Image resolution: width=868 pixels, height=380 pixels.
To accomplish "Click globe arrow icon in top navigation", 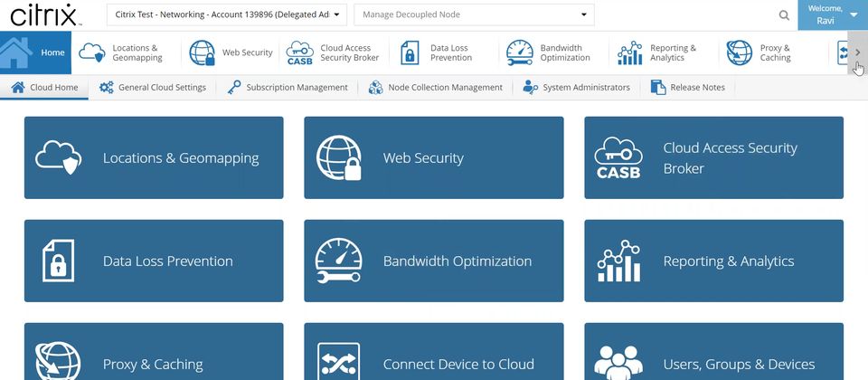I will tap(739, 52).
